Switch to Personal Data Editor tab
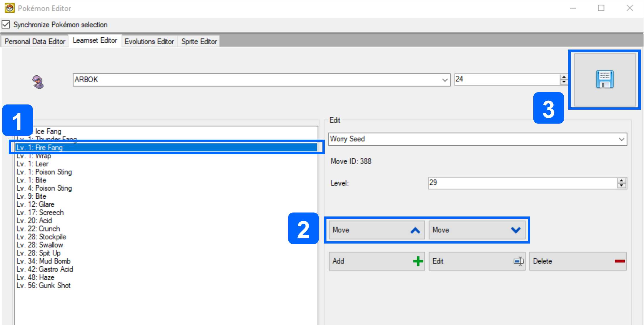 [x=35, y=41]
